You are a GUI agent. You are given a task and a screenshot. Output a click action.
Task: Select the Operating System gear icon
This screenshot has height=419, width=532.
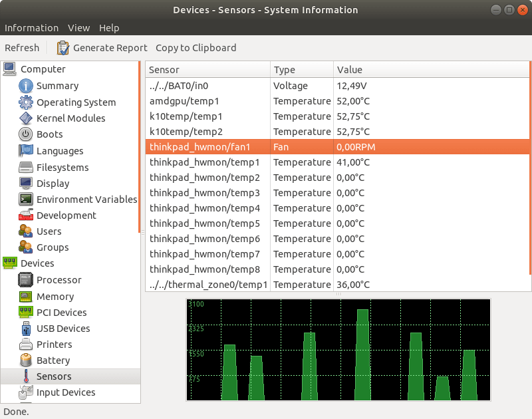tap(26, 102)
